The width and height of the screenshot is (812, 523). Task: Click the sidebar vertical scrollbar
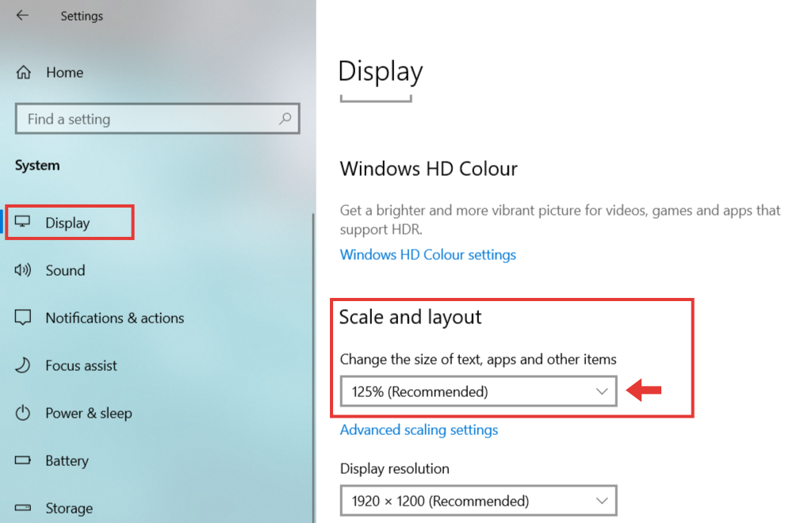pos(313,368)
